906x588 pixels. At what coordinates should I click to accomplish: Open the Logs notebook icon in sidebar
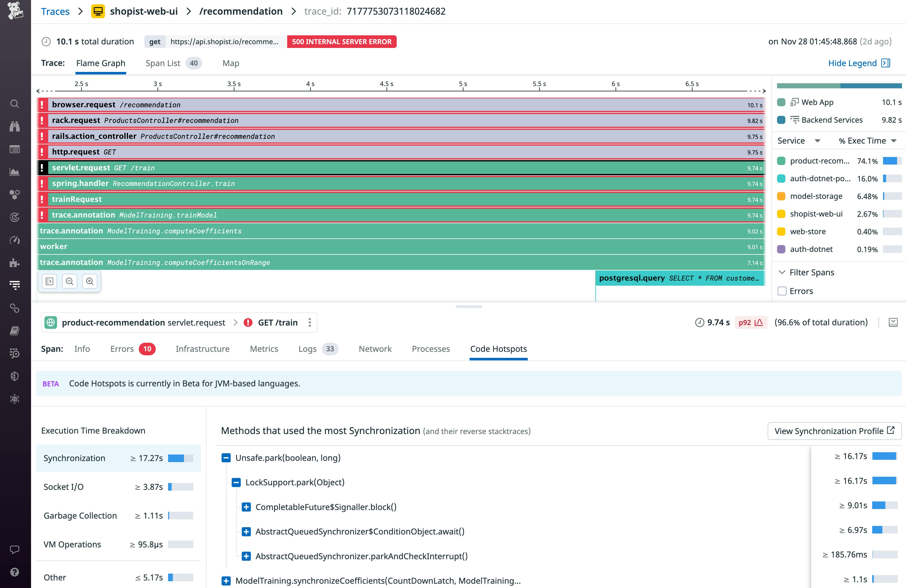(14, 330)
